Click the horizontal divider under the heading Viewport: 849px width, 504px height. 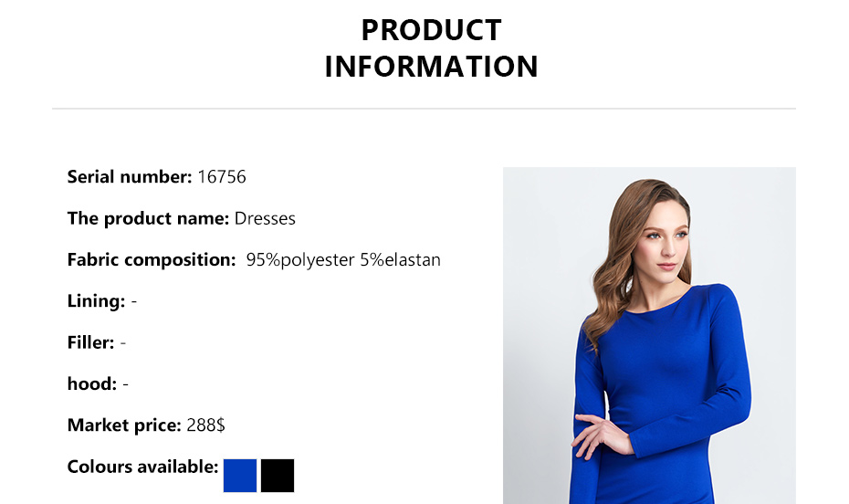(424, 110)
